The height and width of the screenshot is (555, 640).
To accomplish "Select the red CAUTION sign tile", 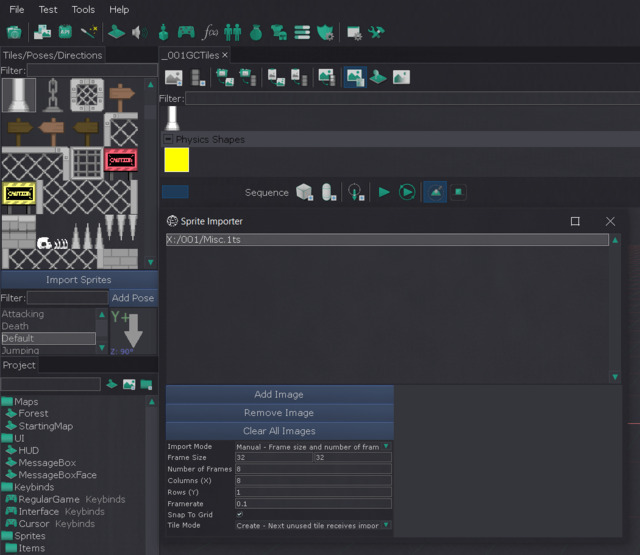I will point(121,160).
